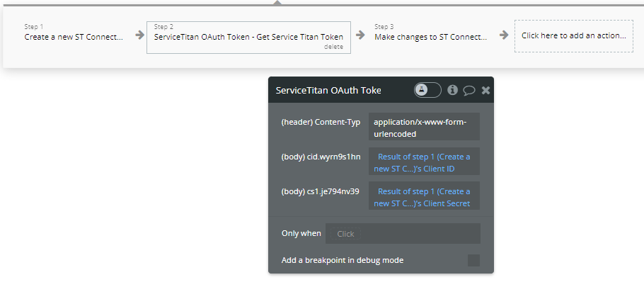Click the arrow between Step 1 and Step 2
The image size is (644, 304).
[x=139, y=35]
